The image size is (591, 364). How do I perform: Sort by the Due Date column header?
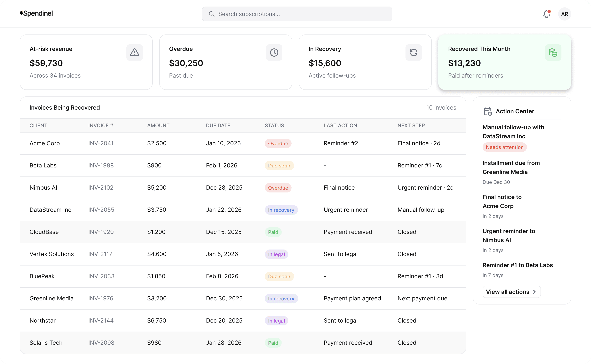[218, 125]
